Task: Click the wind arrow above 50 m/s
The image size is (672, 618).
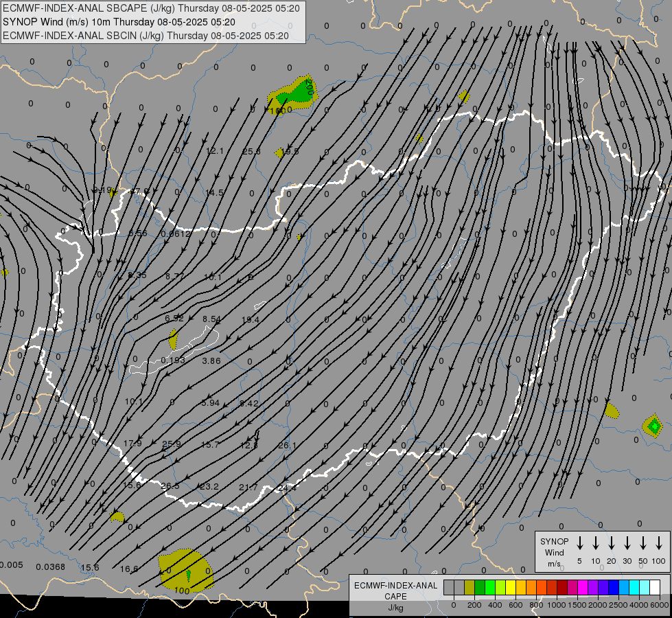Action: [x=643, y=543]
